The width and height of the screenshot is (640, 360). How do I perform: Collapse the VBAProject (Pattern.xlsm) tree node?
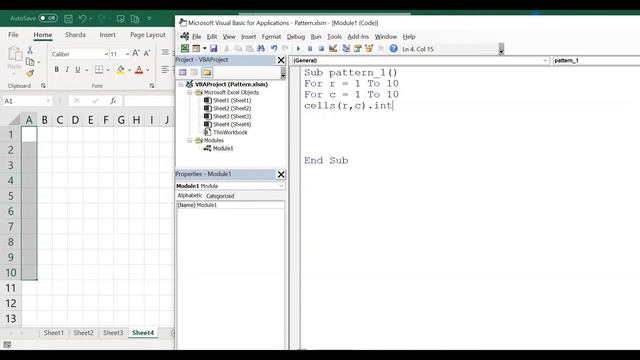[181, 84]
